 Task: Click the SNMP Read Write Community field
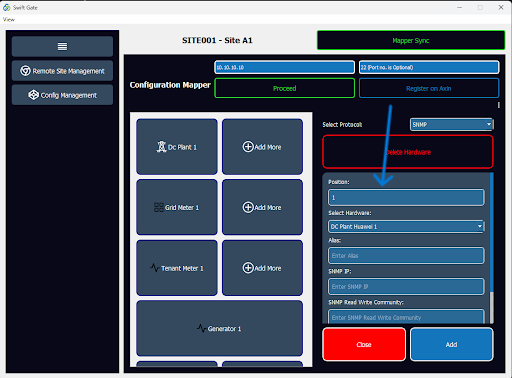coord(406,317)
